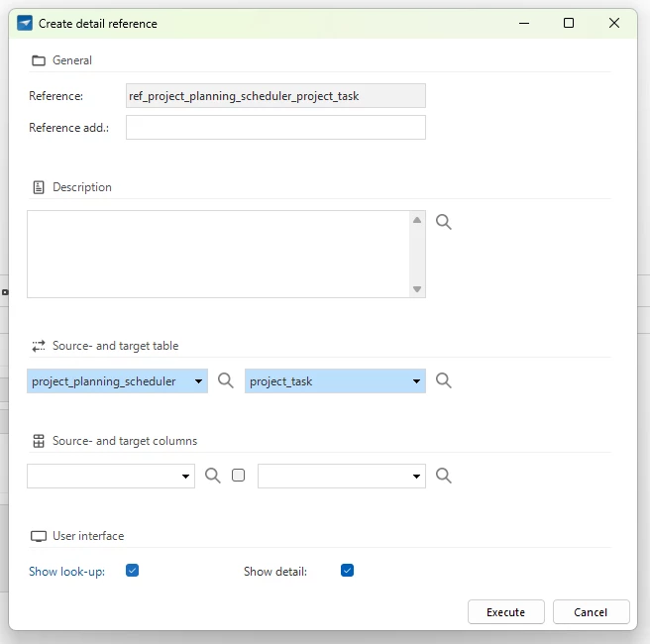The image size is (650, 644).
Task: Uncheck the Show detail checkbox
Action: (347, 571)
